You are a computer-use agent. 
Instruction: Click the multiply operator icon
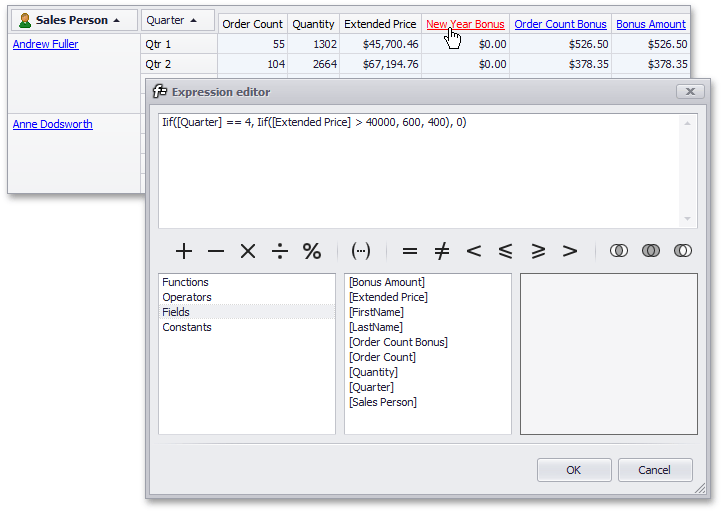tap(248, 251)
